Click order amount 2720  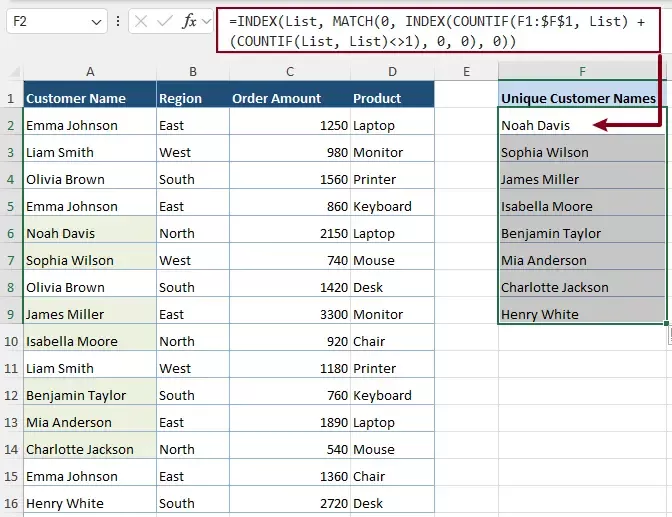pos(290,499)
